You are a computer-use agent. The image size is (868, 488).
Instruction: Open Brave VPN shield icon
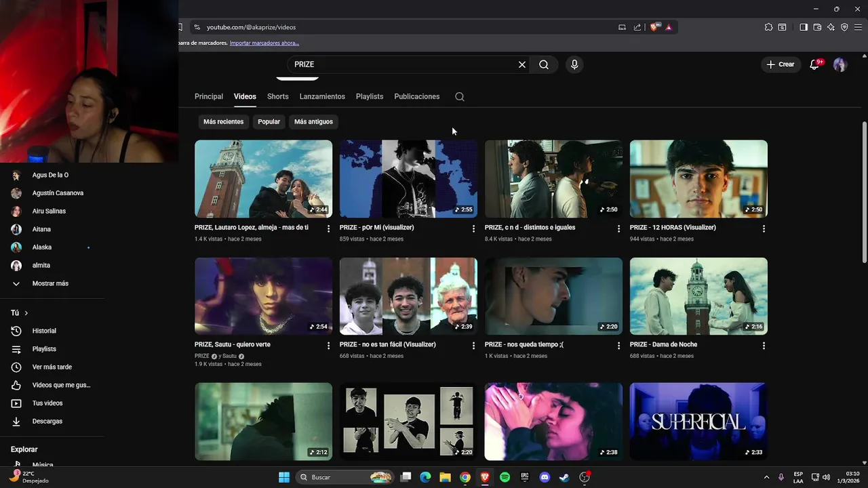844,27
